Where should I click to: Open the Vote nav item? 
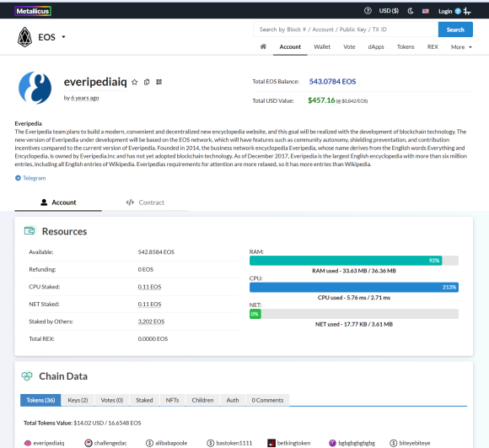[349, 46]
